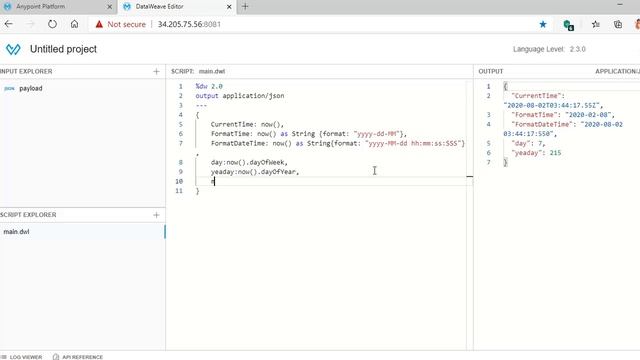Open the browser home page icon
This screenshot has height=360, width=640.
pos(74,24)
